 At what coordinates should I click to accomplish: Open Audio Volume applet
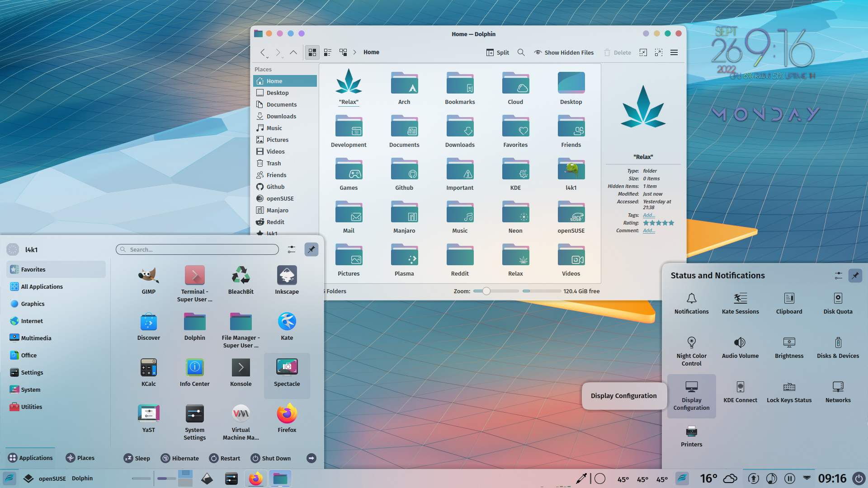[740, 347]
